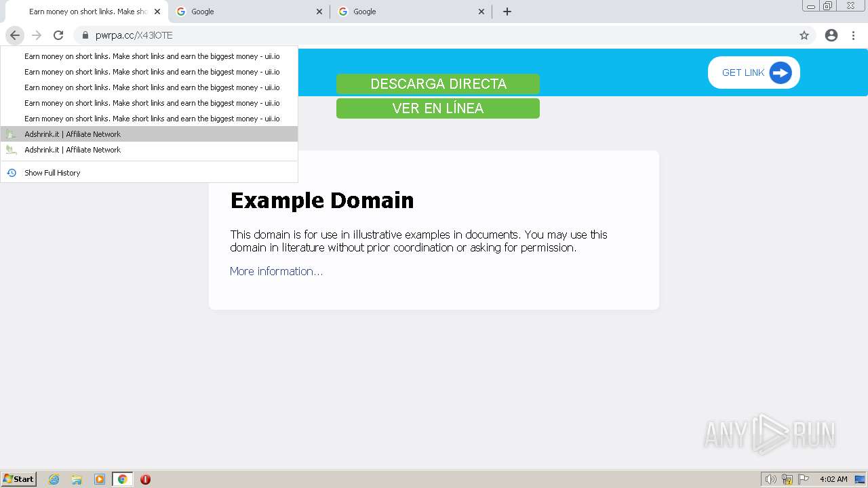Close the second Google tab
Screen dimensions: 868x488
click(481, 12)
